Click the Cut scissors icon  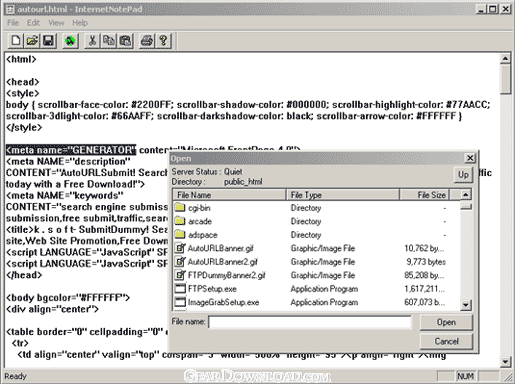click(92, 41)
